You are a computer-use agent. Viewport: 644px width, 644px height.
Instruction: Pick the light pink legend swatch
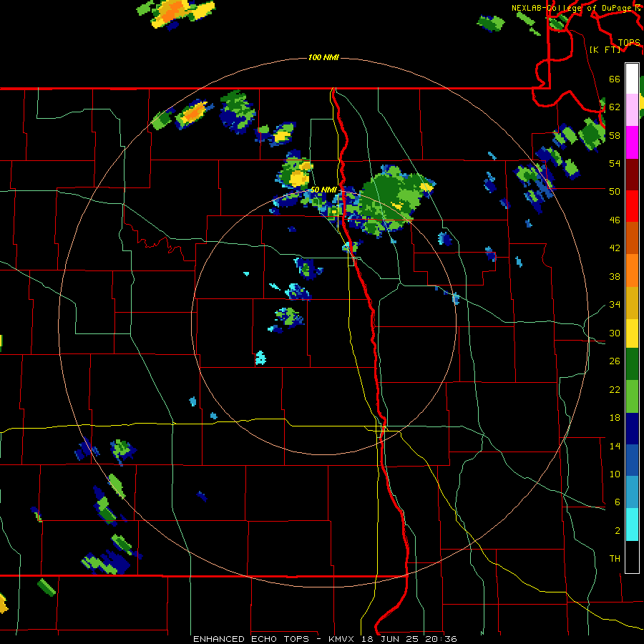632,110
